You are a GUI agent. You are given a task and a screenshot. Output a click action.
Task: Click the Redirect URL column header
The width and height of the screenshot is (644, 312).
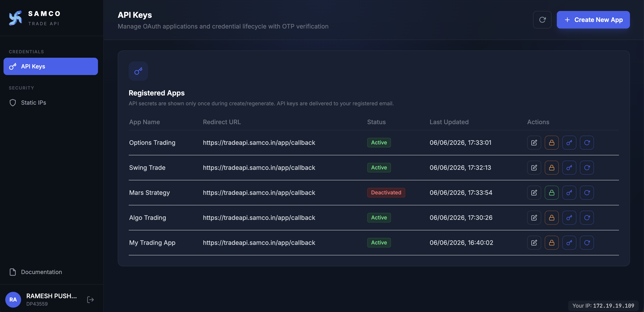(x=222, y=122)
